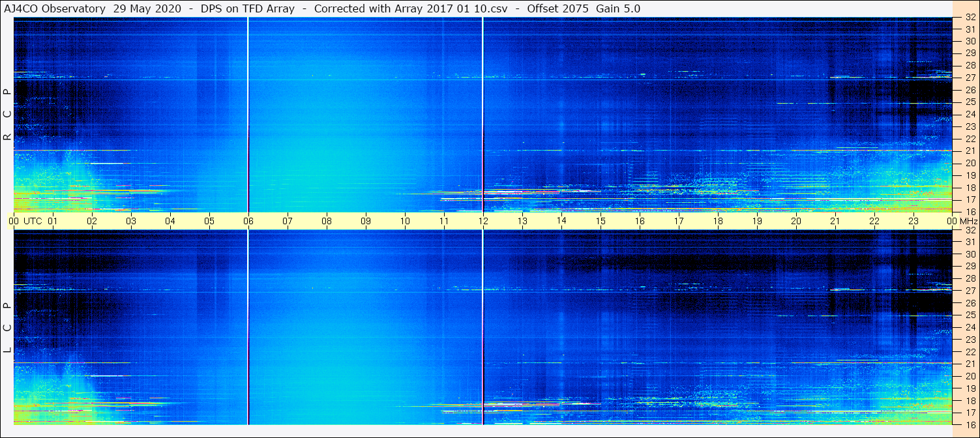The image size is (980, 438).
Task: Click the 21 MHz label on LCP scale
Action: [970, 364]
